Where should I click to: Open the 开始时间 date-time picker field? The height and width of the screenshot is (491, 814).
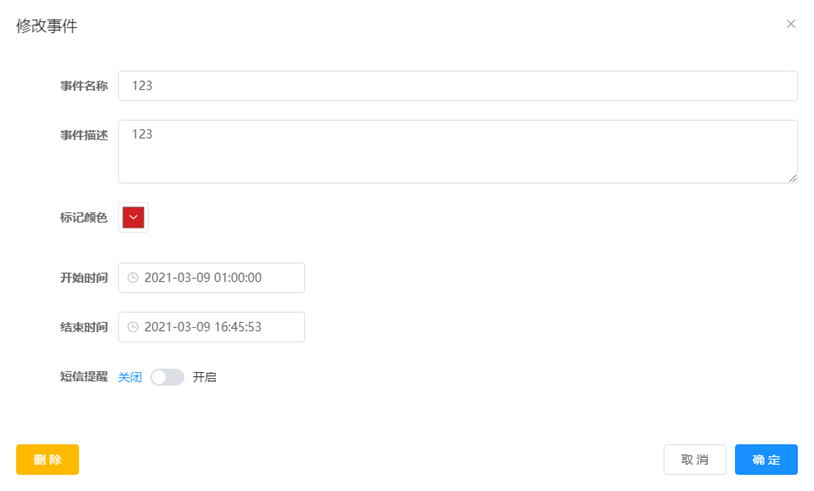coord(211,278)
